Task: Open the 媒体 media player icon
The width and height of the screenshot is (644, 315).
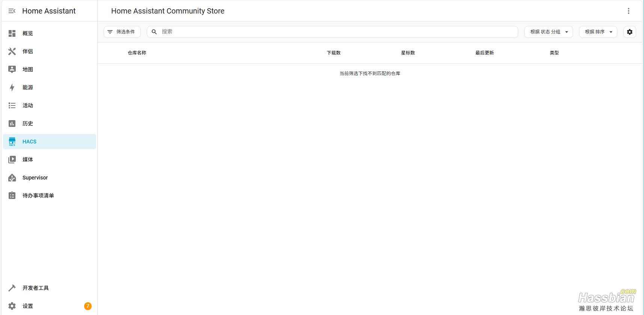Action: (12, 160)
